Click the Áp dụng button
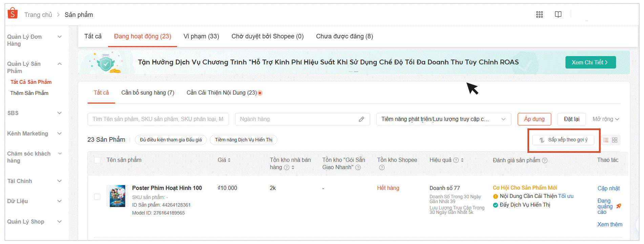 (x=534, y=119)
